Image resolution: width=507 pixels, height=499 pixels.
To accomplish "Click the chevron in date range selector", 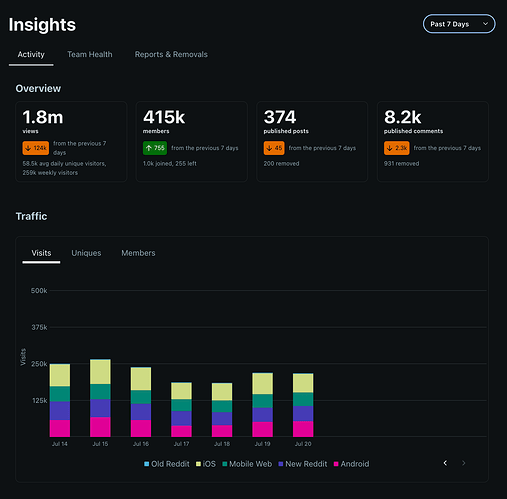I will (485, 24).
